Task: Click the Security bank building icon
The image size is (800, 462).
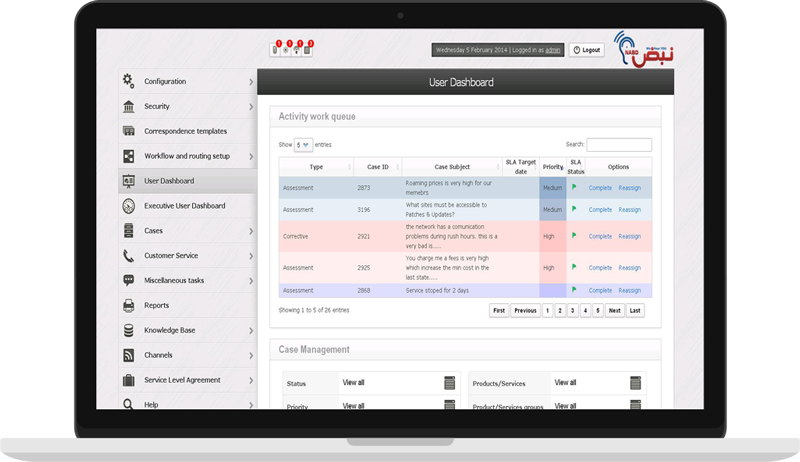Action: click(x=128, y=106)
